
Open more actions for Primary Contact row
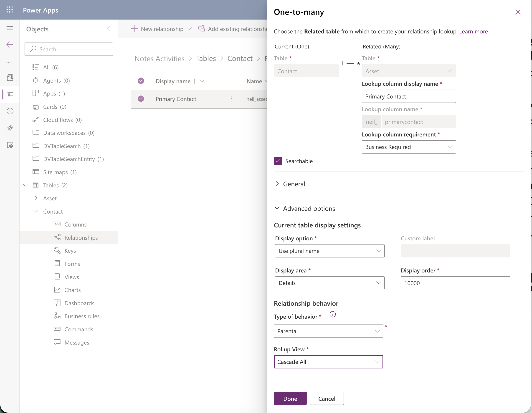tap(232, 99)
